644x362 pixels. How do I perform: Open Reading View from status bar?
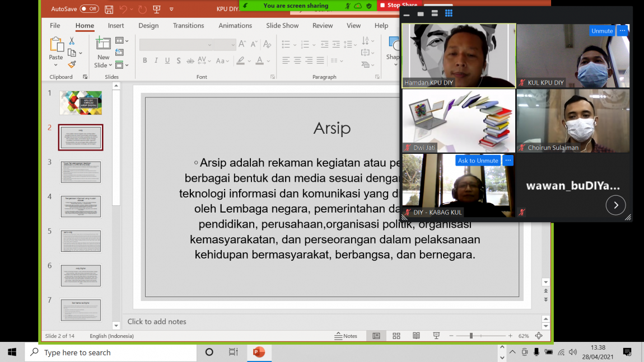416,336
